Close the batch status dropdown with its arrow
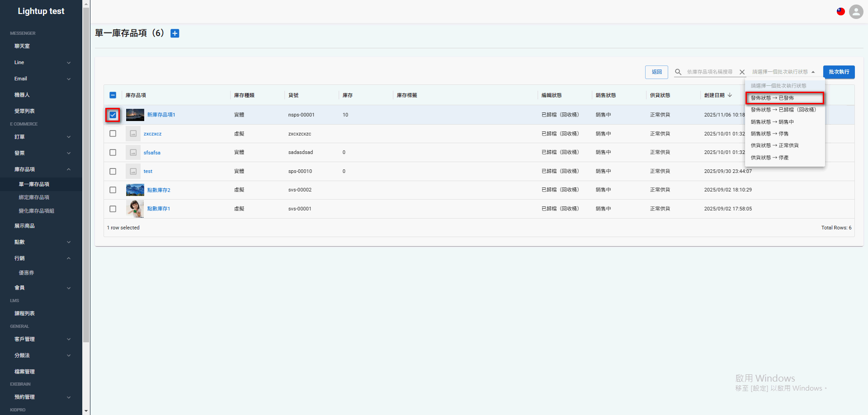Screen dimensions: 868x415 [x=814, y=71]
